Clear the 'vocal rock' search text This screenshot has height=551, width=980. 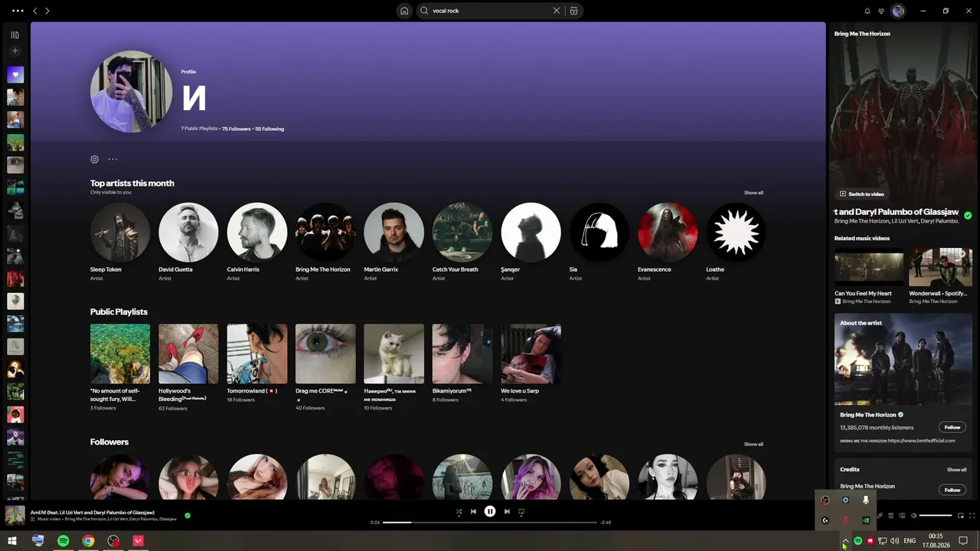click(x=557, y=11)
